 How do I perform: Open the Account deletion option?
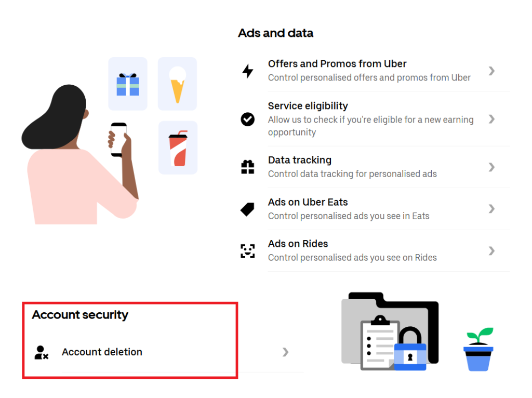click(102, 352)
